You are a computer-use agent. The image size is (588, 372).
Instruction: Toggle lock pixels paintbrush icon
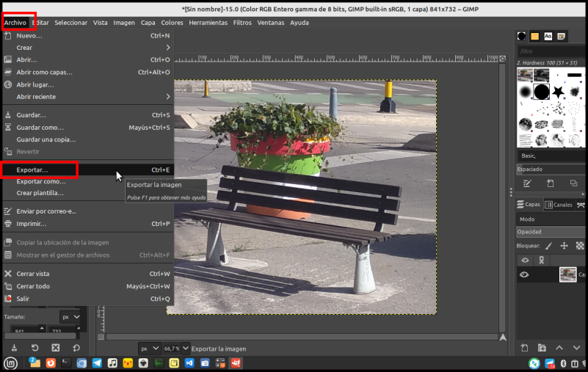click(548, 246)
